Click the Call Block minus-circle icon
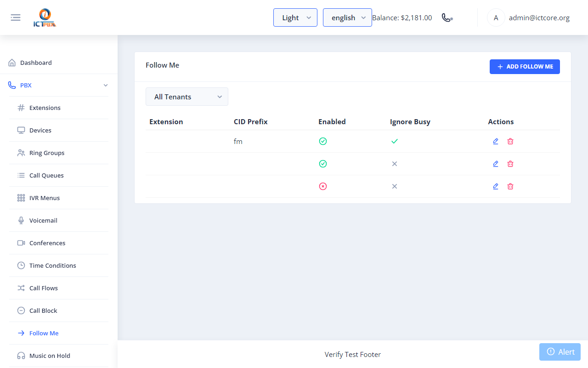The width and height of the screenshot is (588, 368). [21, 310]
